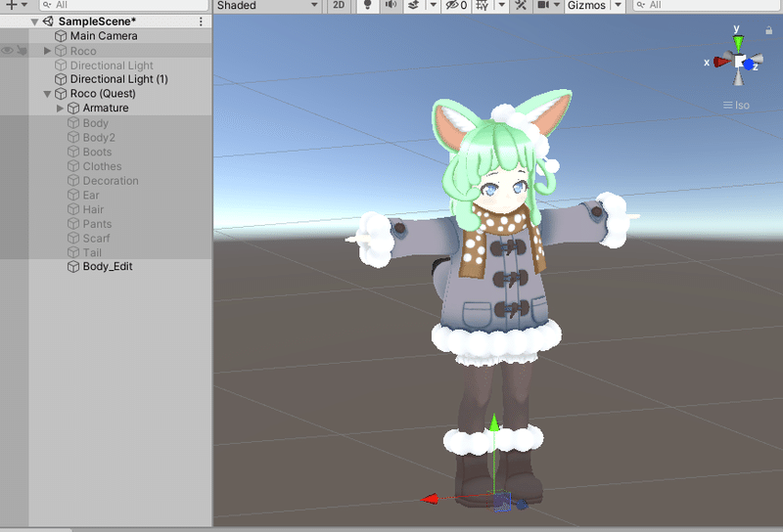Open the scene effects dropdown arrow

[x=433, y=5]
